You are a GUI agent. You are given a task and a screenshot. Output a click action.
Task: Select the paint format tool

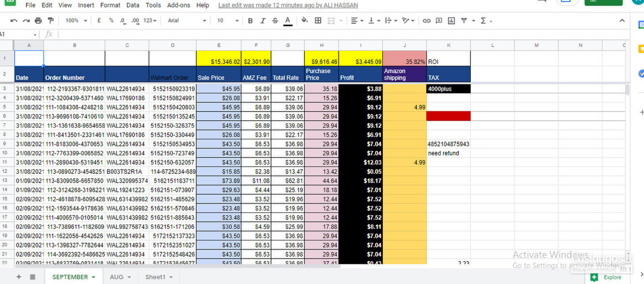click(51, 21)
